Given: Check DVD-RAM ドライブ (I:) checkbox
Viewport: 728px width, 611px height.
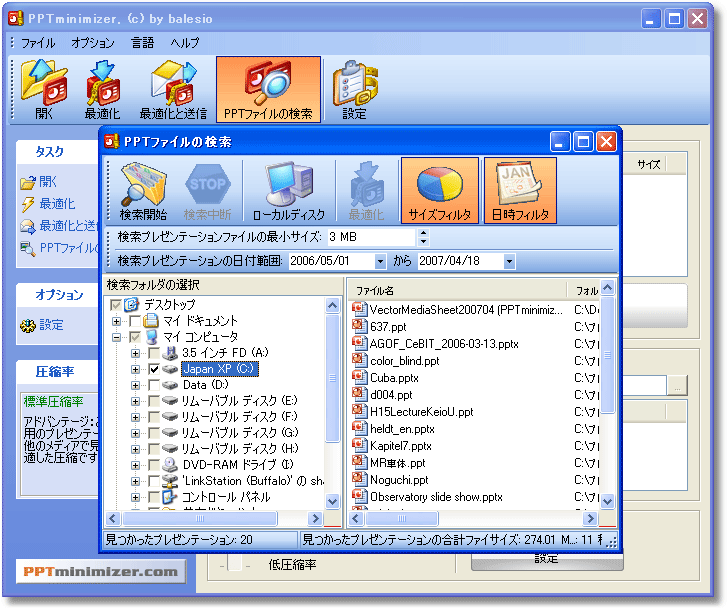Looking at the screenshot, I should point(154,465).
